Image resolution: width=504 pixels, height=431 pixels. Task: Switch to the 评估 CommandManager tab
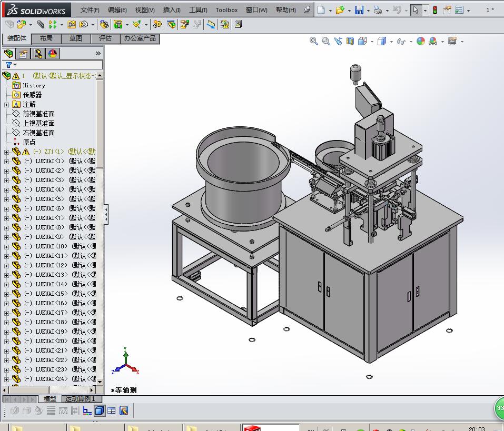(x=105, y=38)
